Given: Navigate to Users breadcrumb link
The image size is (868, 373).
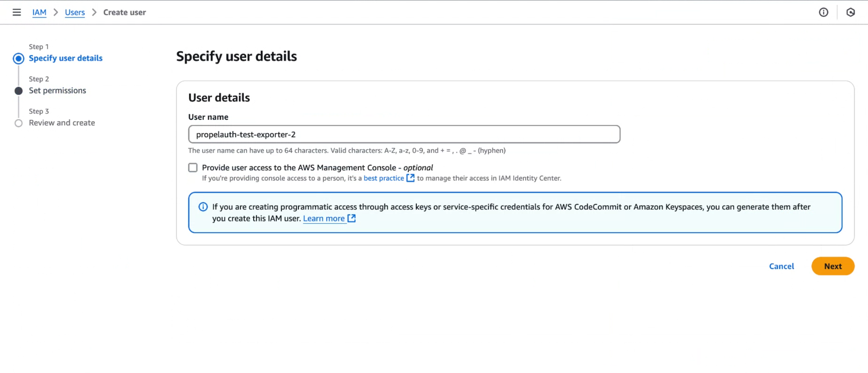Looking at the screenshot, I should tap(75, 12).
